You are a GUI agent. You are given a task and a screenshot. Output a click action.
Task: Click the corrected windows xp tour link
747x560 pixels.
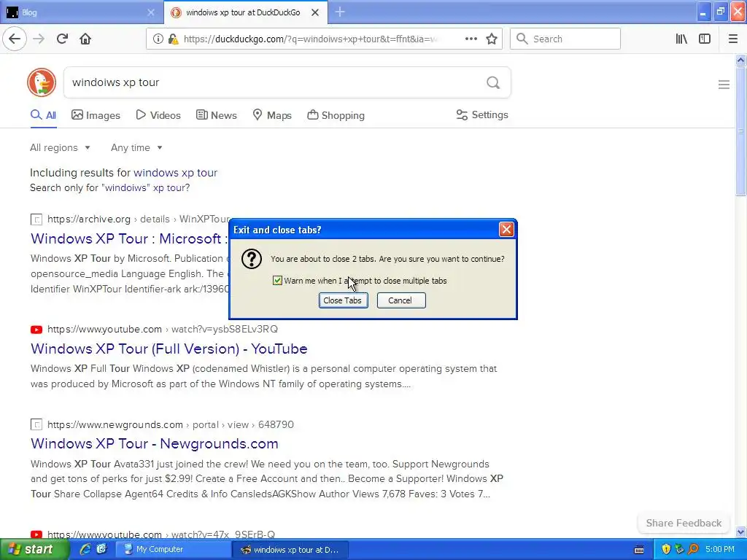tap(175, 172)
